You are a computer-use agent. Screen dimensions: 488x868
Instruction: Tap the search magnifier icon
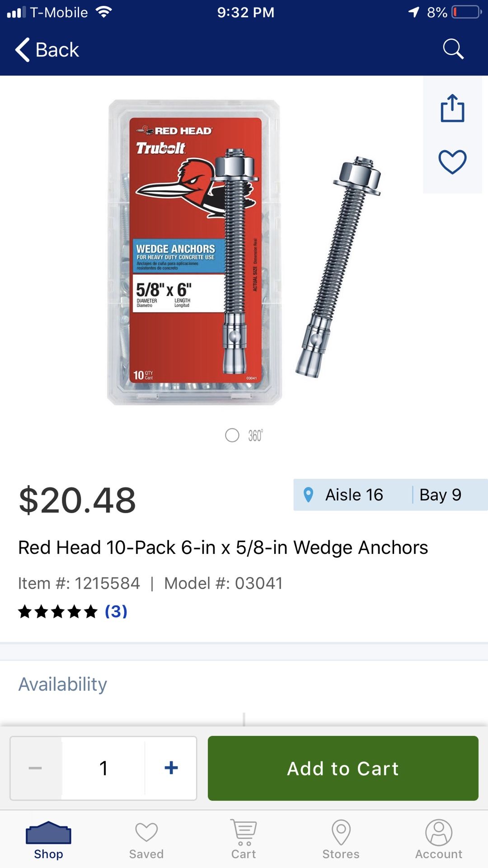[x=453, y=49]
